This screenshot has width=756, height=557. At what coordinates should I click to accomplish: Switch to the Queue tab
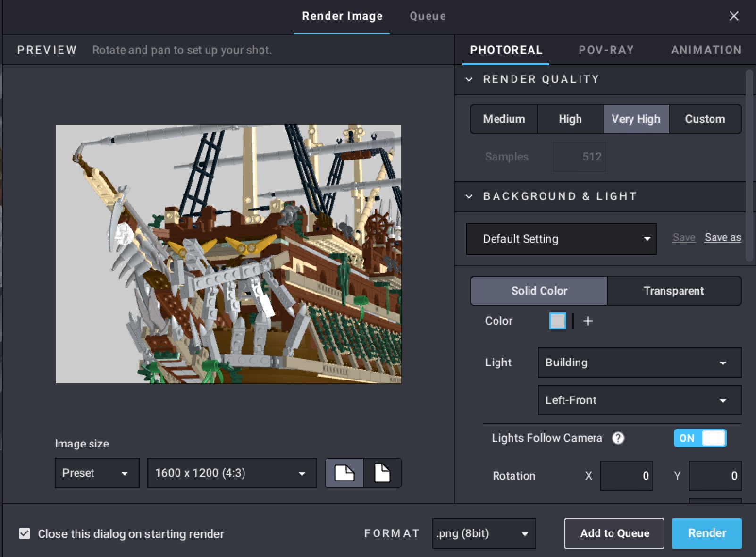click(428, 16)
